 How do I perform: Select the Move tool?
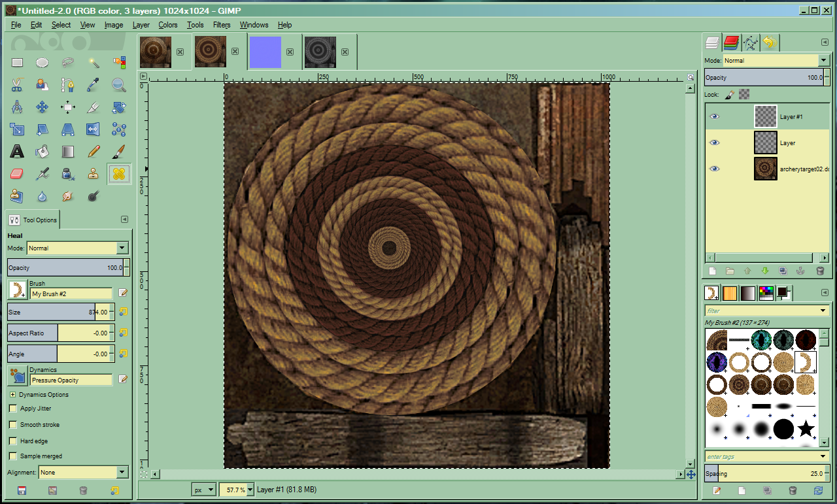42,107
